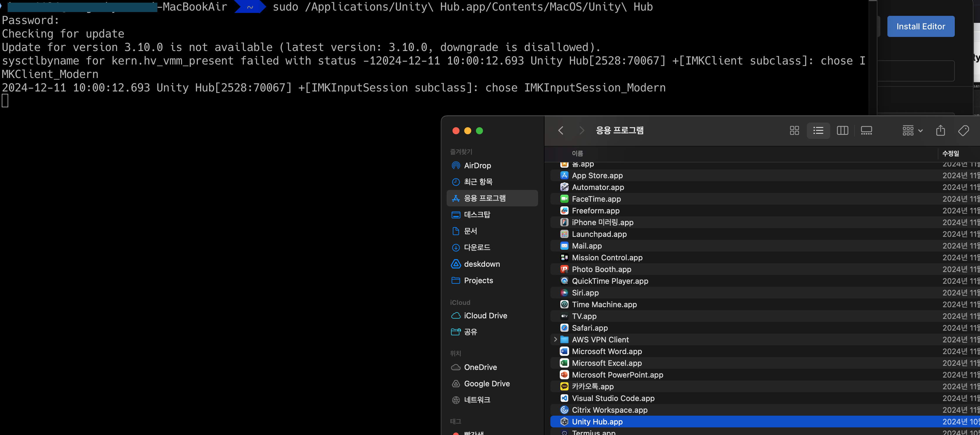
Task: Click the Install Editor button
Action: click(920, 26)
